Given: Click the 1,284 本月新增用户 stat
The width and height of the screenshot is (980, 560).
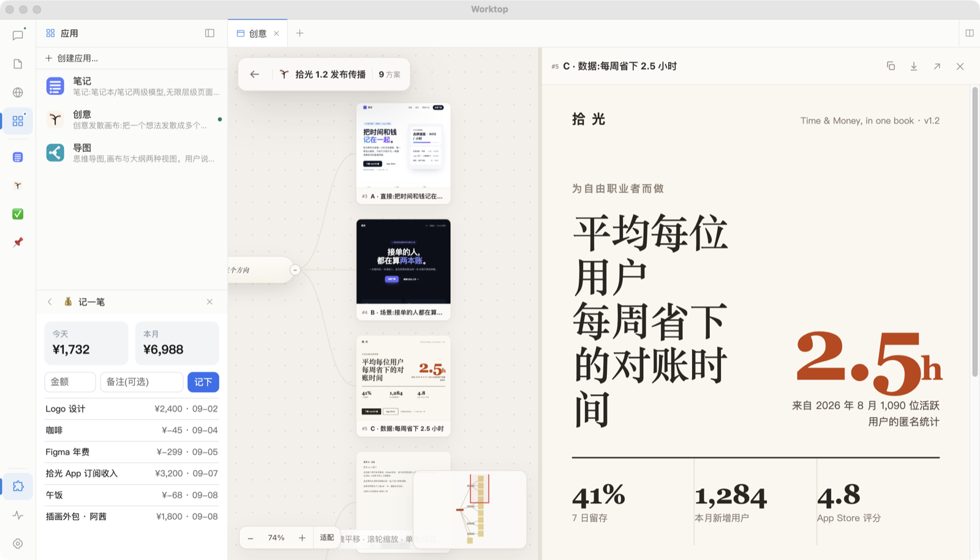Looking at the screenshot, I should point(731,503).
